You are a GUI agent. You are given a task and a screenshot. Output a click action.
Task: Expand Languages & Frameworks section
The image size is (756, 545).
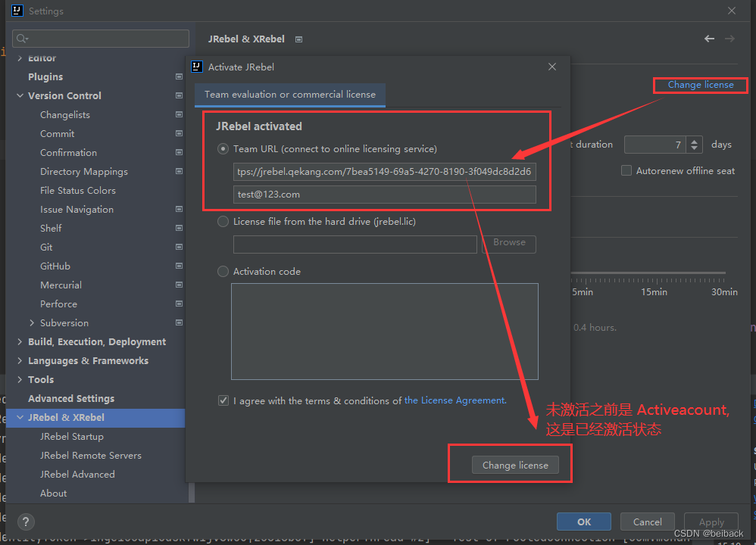pos(20,360)
